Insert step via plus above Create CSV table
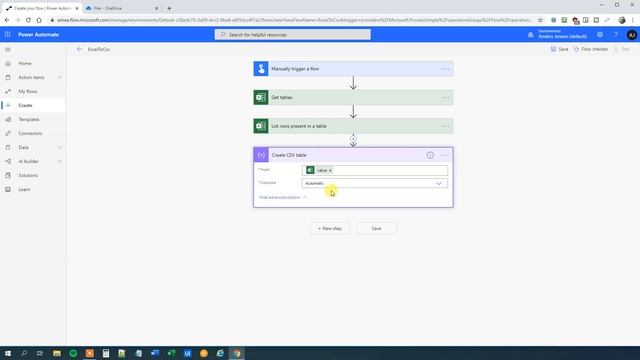The image size is (640, 360). point(353,139)
